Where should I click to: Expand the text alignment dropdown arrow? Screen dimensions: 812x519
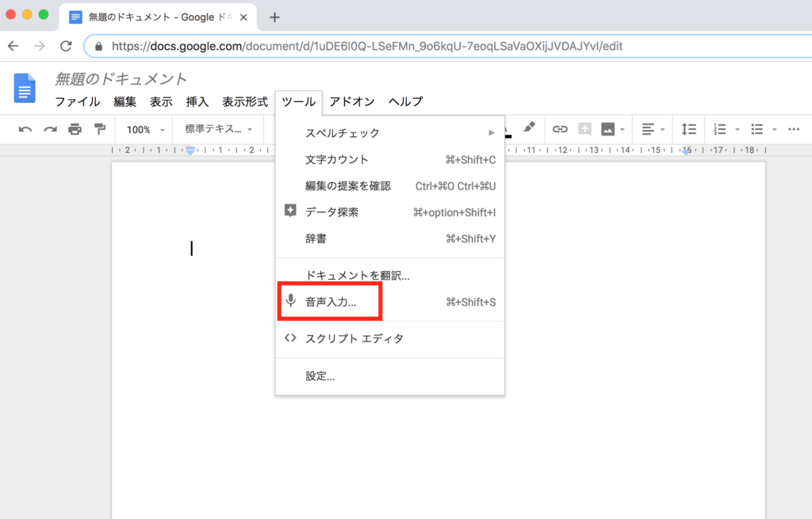[x=662, y=129]
